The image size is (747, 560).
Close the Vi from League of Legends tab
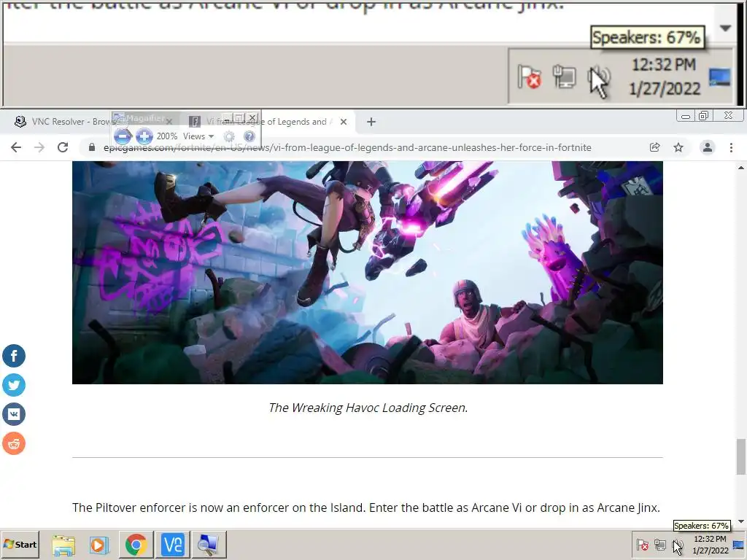(x=344, y=122)
